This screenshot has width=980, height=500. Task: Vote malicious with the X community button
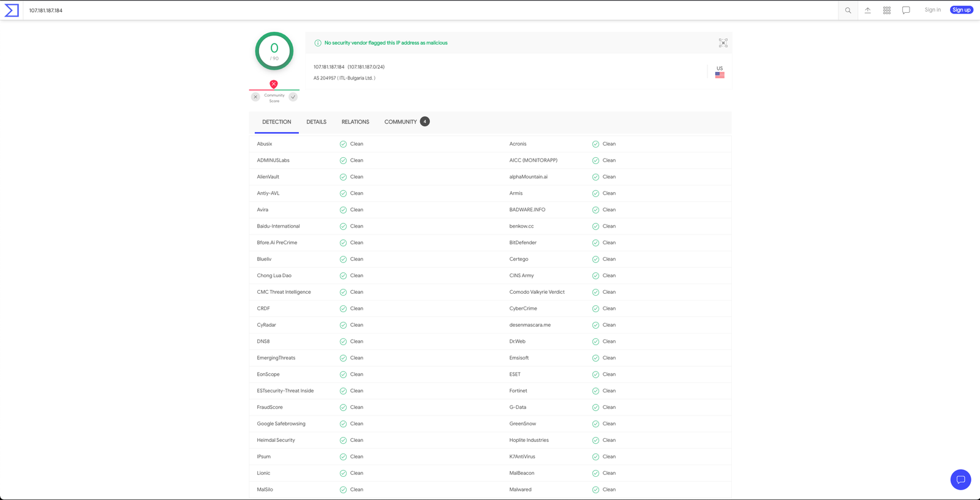pyautogui.click(x=255, y=97)
